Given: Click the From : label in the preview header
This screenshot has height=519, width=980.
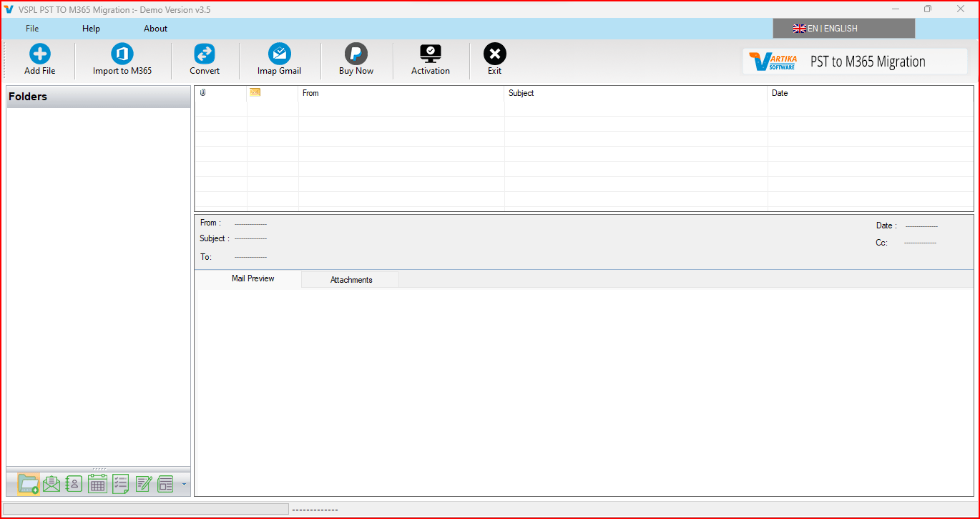Looking at the screenshot, I should [210, 223].
